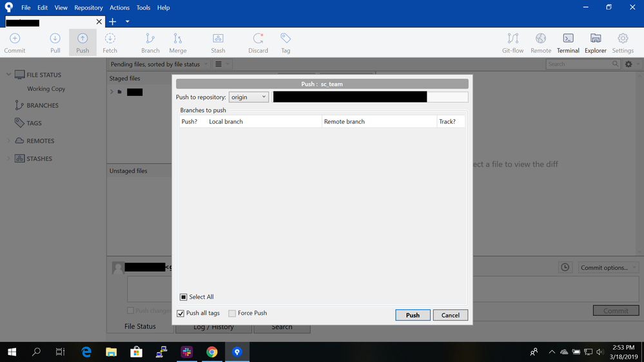Switch to the File Status tab

pos(140,327)
